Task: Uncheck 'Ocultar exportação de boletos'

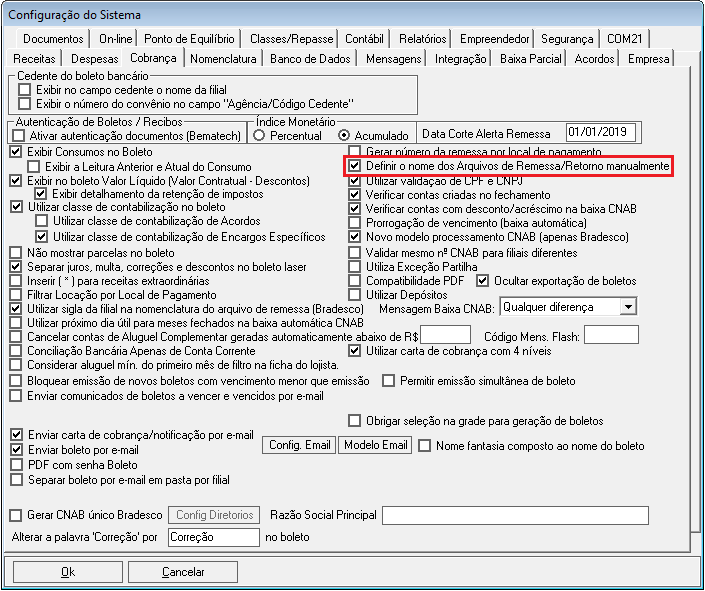Action: (482, 281)
